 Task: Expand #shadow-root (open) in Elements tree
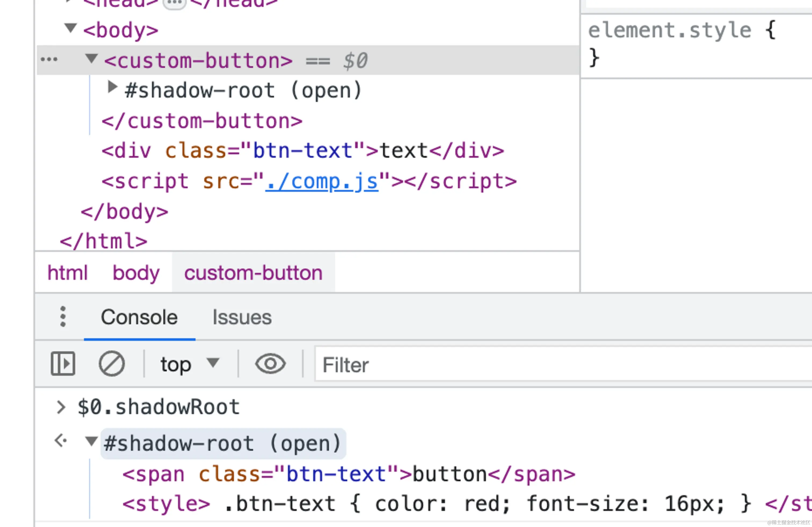click(x=112, y=87)
